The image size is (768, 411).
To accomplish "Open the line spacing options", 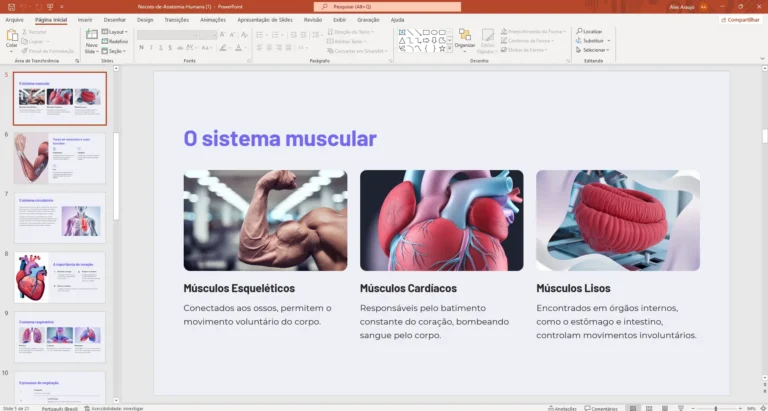I will coord(318,35).
